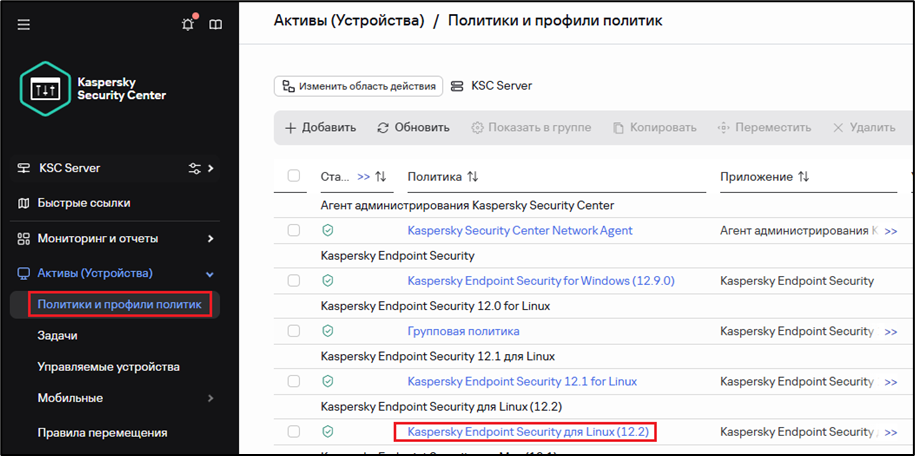
Task: Expand the KSC Server chevron in sidebar
Action: (x=211, y=168)
